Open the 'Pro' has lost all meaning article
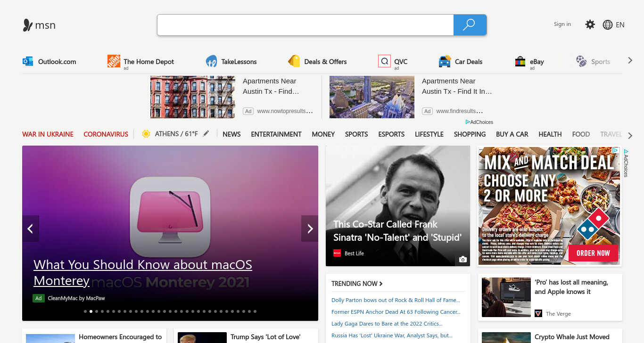The image size is (644, 343). [571, 287]
